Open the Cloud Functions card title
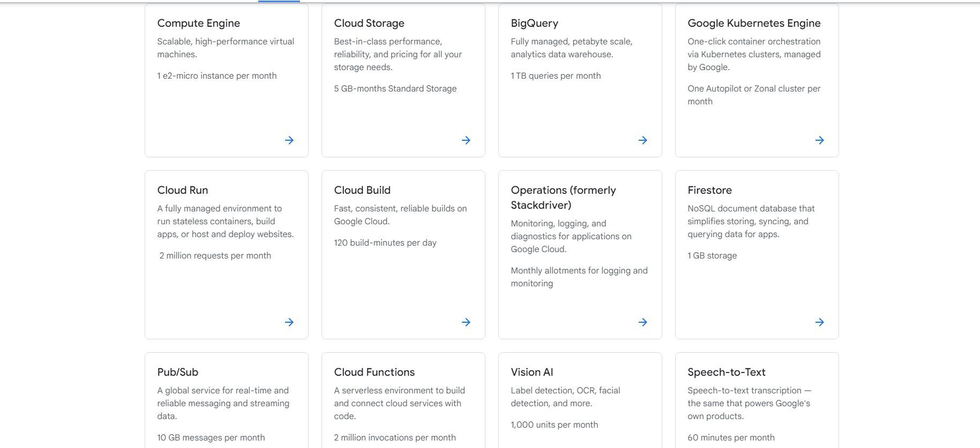980x448 pixels. tap(375, 372)
